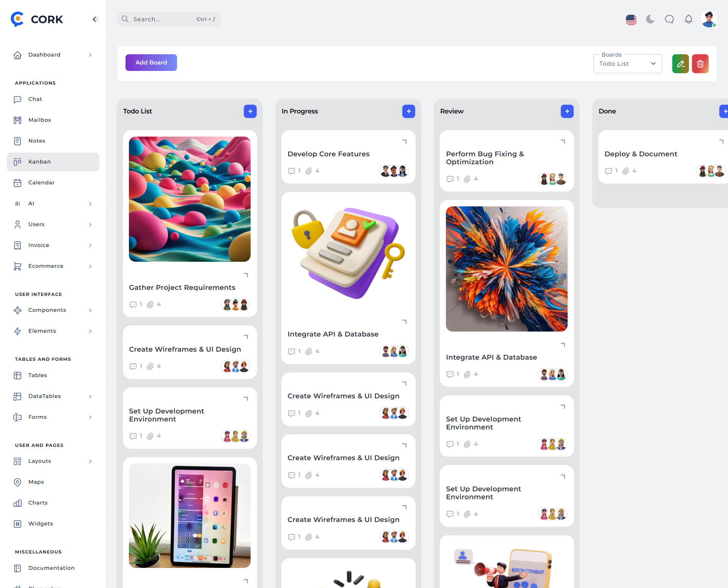Open the notifications bell
The height and width of the screenshot is (588, 728).
pyautogui.click(x=689, y=19)
